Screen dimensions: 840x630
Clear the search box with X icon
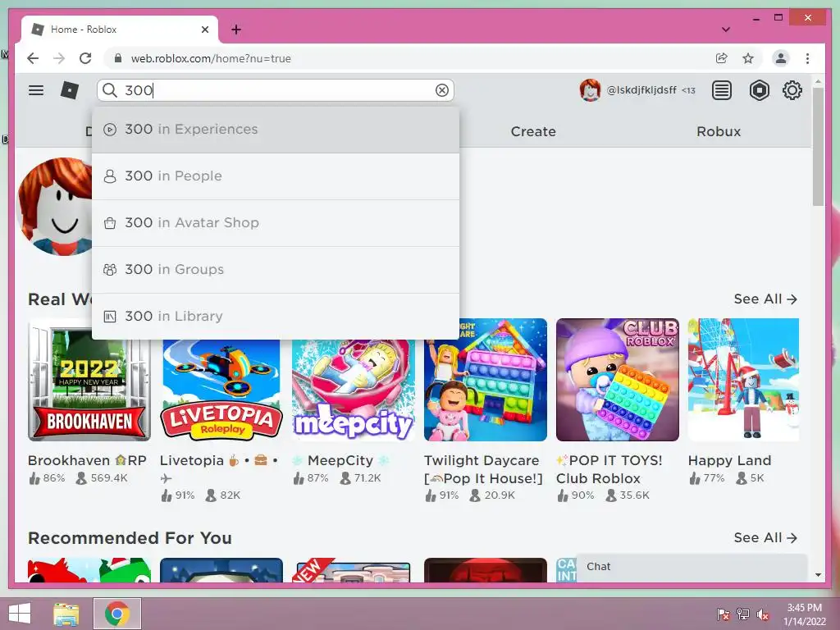pos(442,90)
